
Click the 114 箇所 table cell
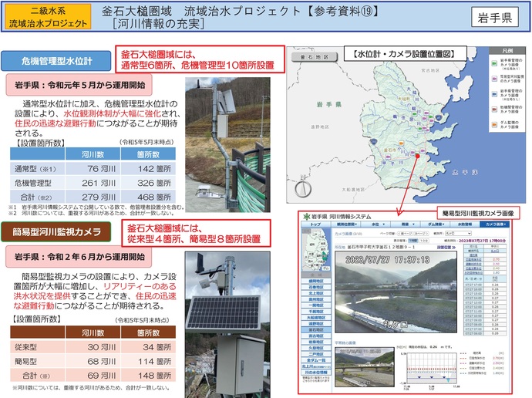148,361
